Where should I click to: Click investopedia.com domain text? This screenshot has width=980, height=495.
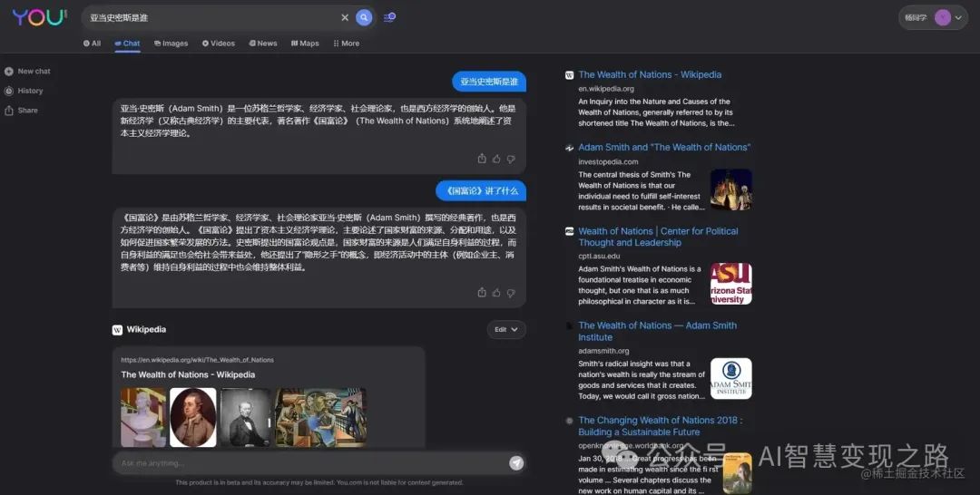[608, 161]
